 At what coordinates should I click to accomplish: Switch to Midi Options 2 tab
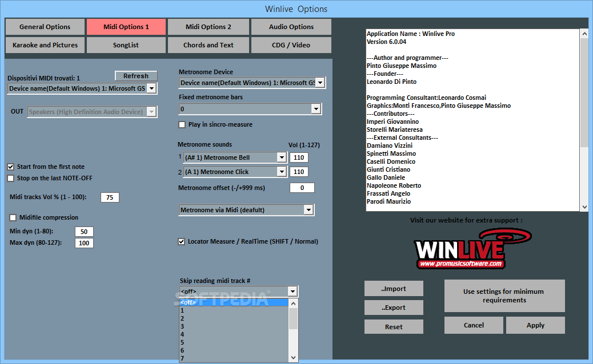(x=209, y=27)
